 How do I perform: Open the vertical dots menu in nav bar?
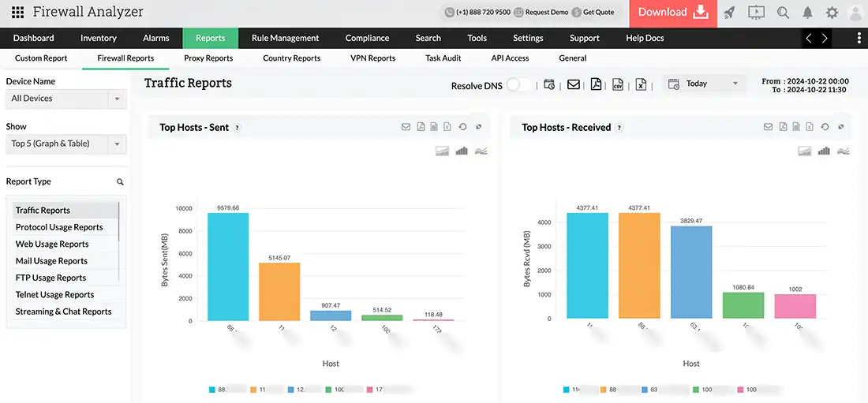858,38
